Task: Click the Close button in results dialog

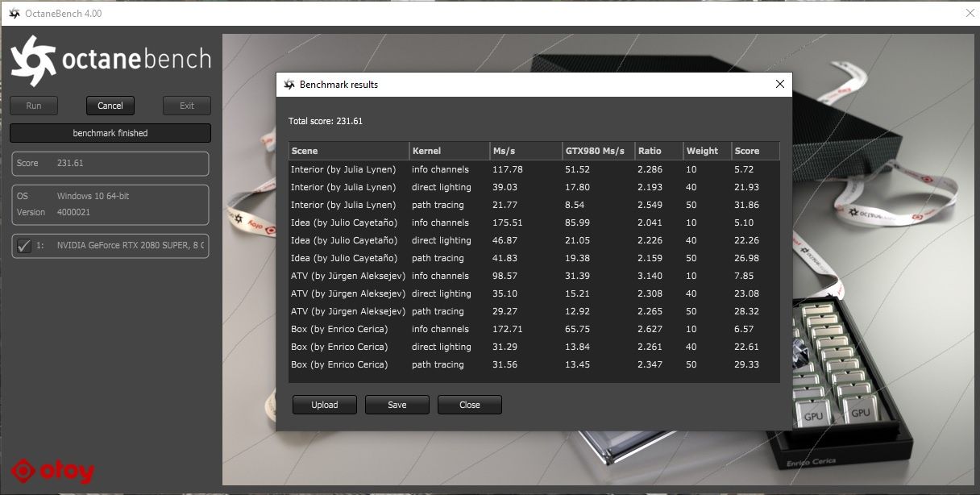Action: pyautogui.click(x=470, y=405)
